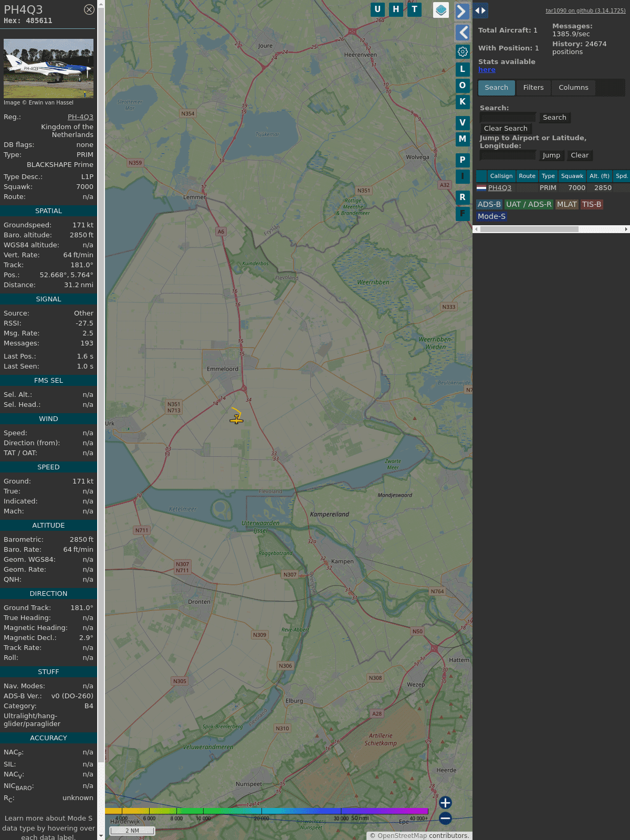Toggle sidebar width double-arrow button
The height and width of the screenshot is (840, 630).
480,10
